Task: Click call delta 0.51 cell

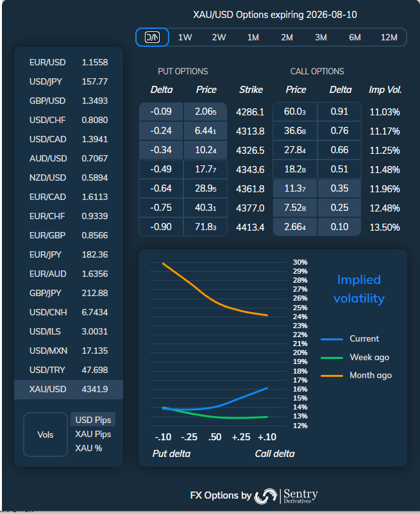Action: tap(339, 169)
